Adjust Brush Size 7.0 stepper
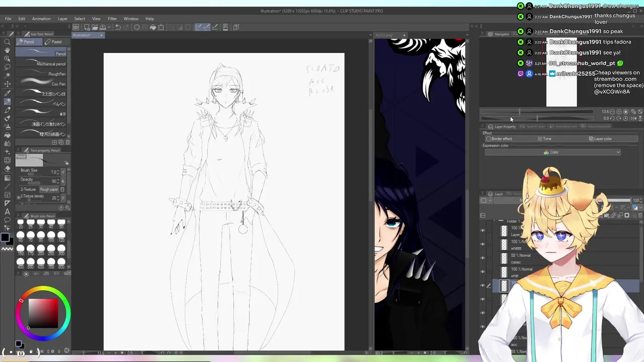The image size is (644, 362). tap(58, 172)
